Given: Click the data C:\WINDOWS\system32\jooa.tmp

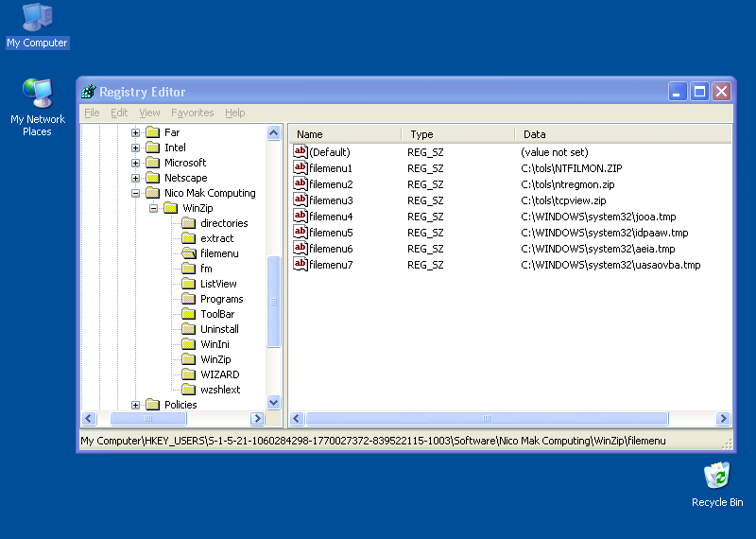Looking at the screenshot, I should [598, 217].
